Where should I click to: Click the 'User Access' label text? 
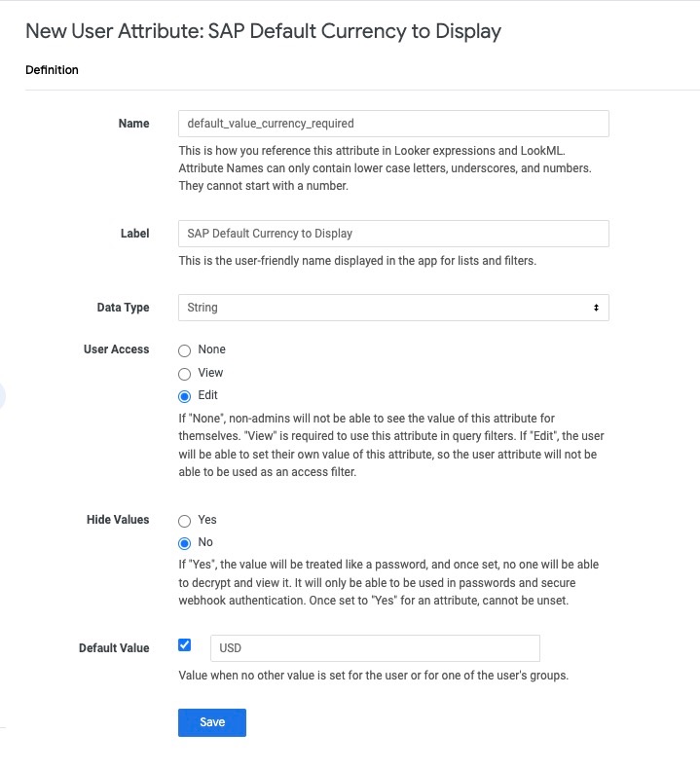coord(117,349)
